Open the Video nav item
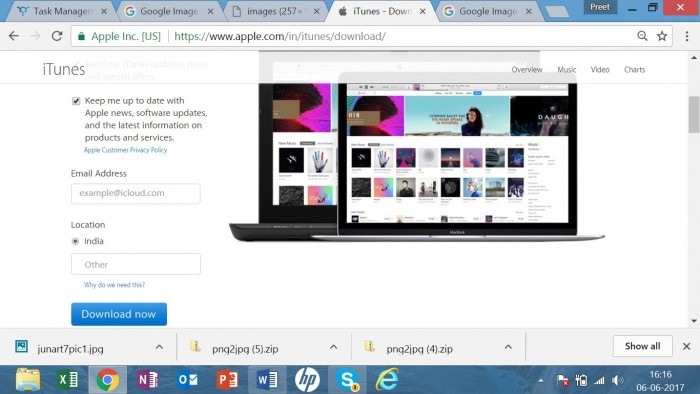The image size is (700, 394). [x=600, y=70]
